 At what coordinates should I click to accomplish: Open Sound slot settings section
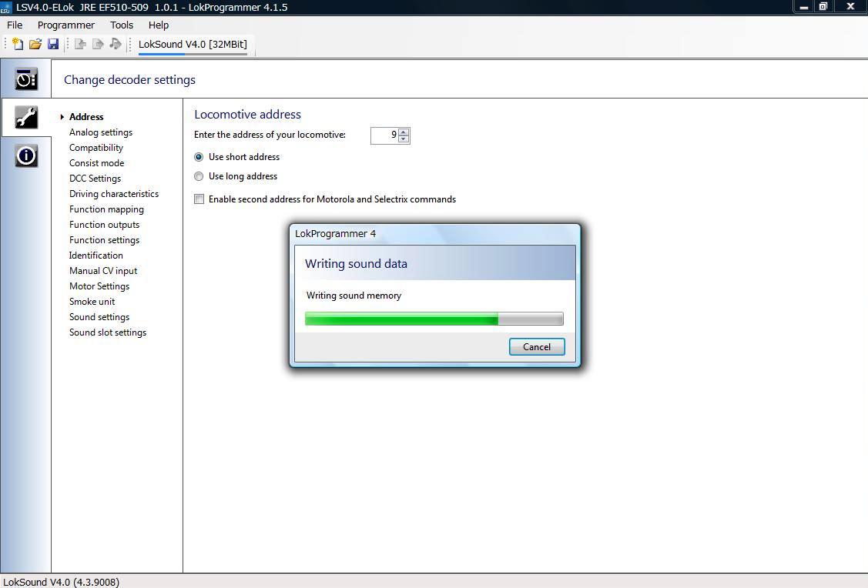point(108,332)
